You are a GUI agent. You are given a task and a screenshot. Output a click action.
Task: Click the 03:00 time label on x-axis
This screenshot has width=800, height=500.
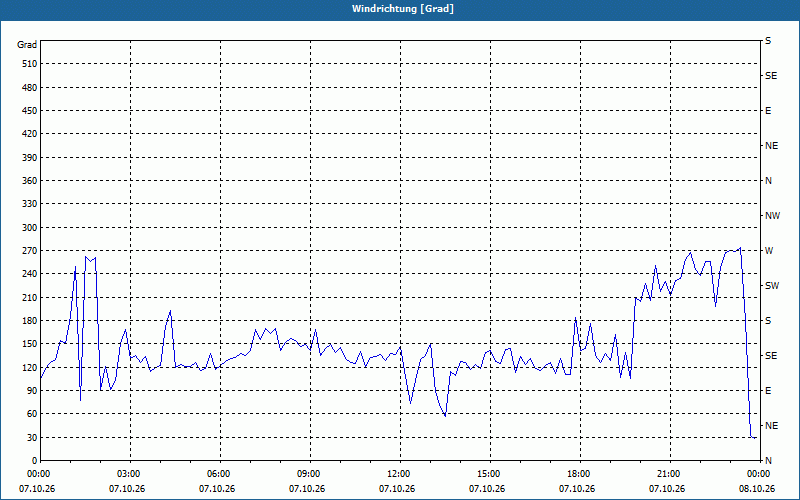coord(131,474)
